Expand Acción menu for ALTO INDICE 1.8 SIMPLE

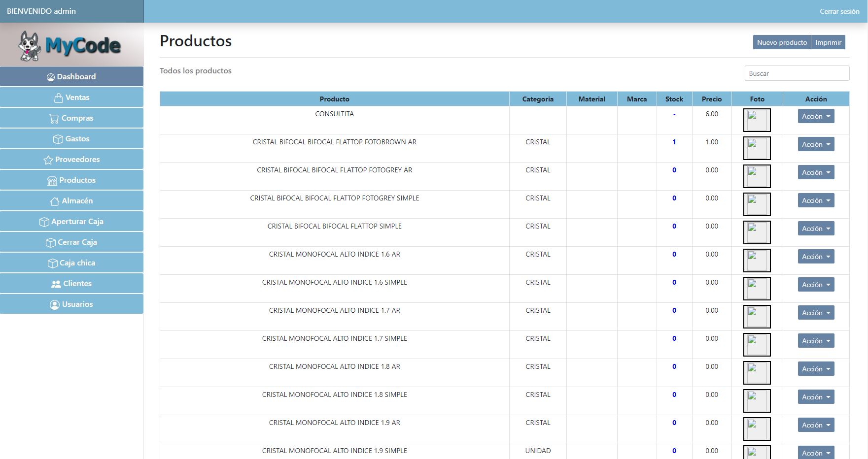pos(816,397)
